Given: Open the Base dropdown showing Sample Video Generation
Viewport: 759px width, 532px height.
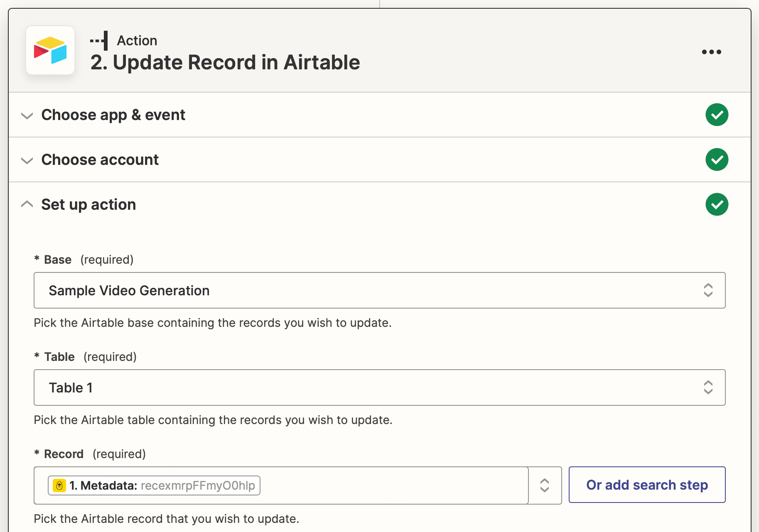Looking at the screenshot, I should [x=379, y=290].
